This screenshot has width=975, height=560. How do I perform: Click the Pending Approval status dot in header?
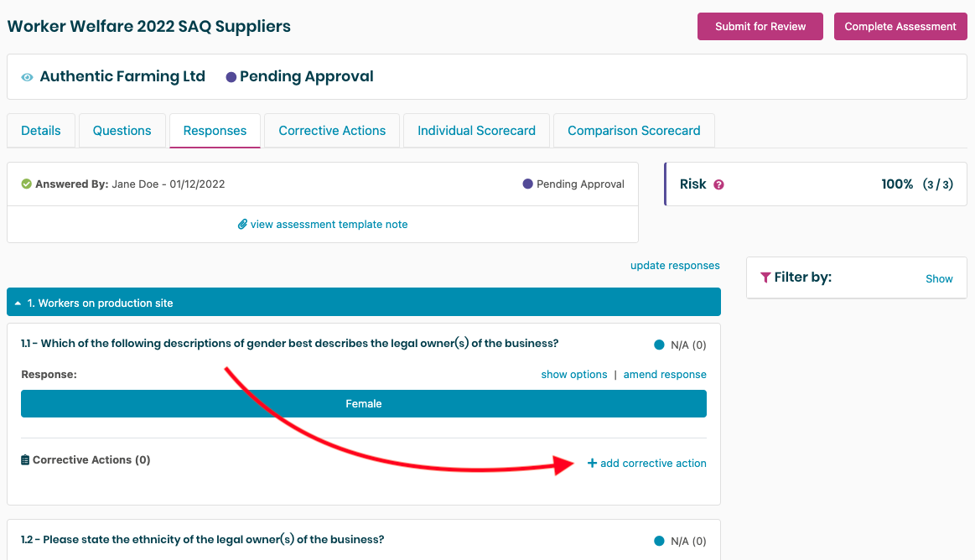coord(231,77)
